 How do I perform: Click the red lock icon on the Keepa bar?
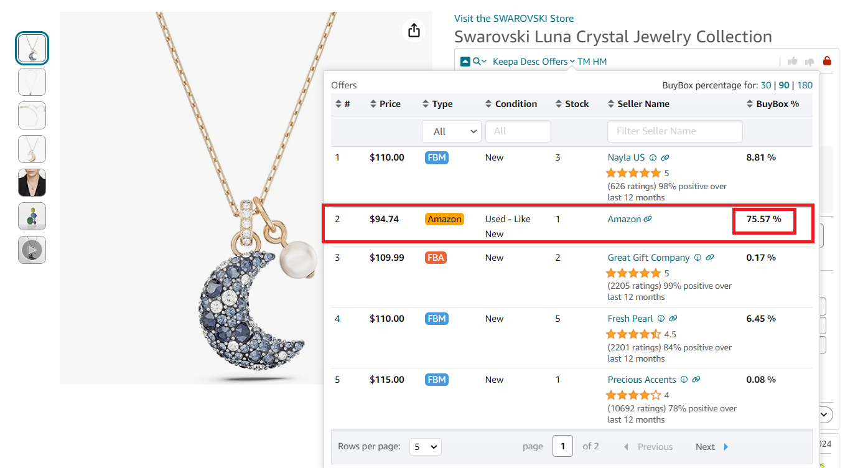(827, 60)
